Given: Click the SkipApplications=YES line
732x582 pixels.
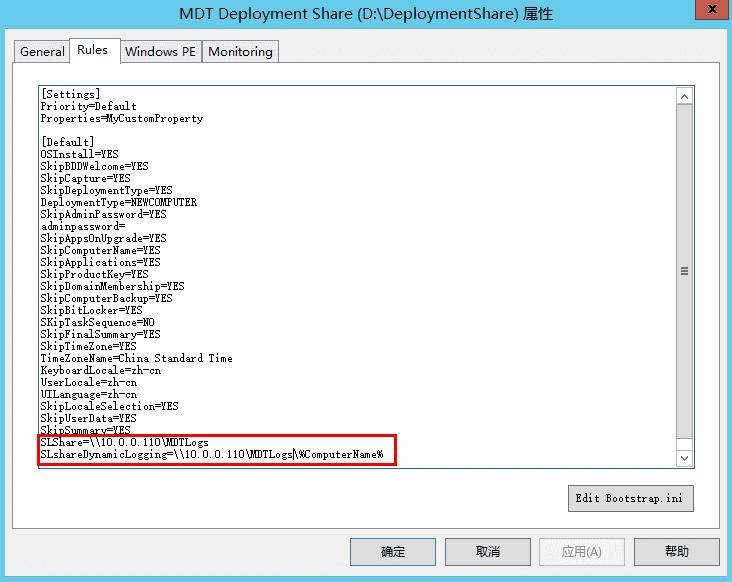Looking at the screenshot, I should click(100, 262).
